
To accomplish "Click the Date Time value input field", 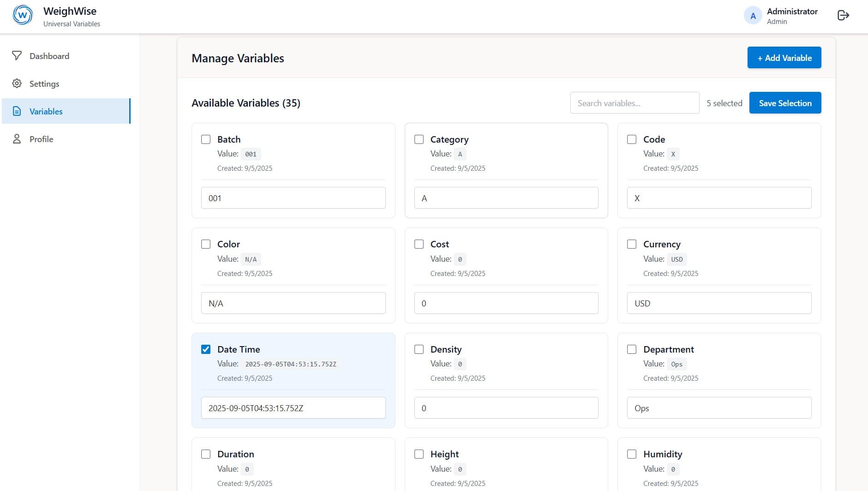I will click(x=293, y=408).
